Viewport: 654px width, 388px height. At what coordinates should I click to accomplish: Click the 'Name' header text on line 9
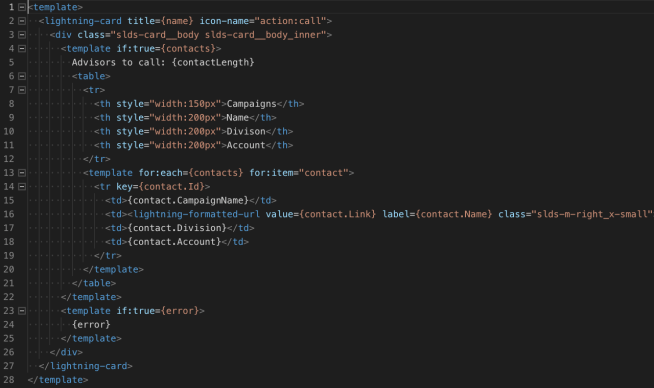(x=238, y=117)
